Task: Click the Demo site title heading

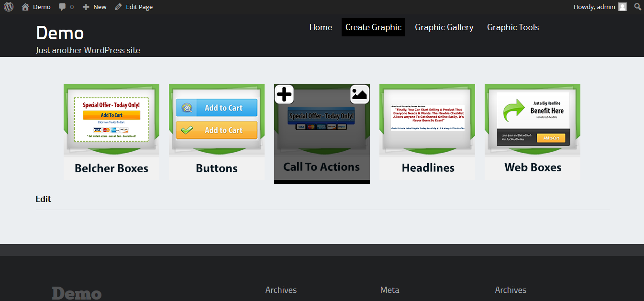Action: [x=60, y=33]
